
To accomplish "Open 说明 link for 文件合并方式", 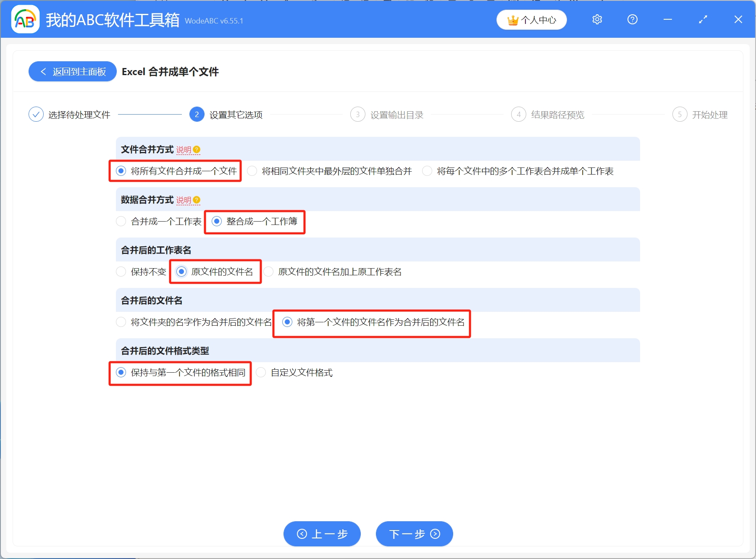I will pos(184,150).
